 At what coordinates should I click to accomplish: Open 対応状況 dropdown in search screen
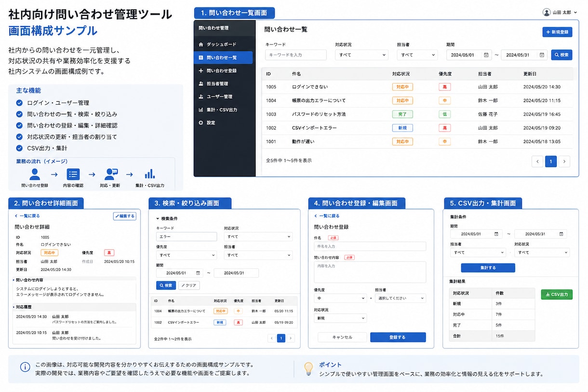(258, 237)
